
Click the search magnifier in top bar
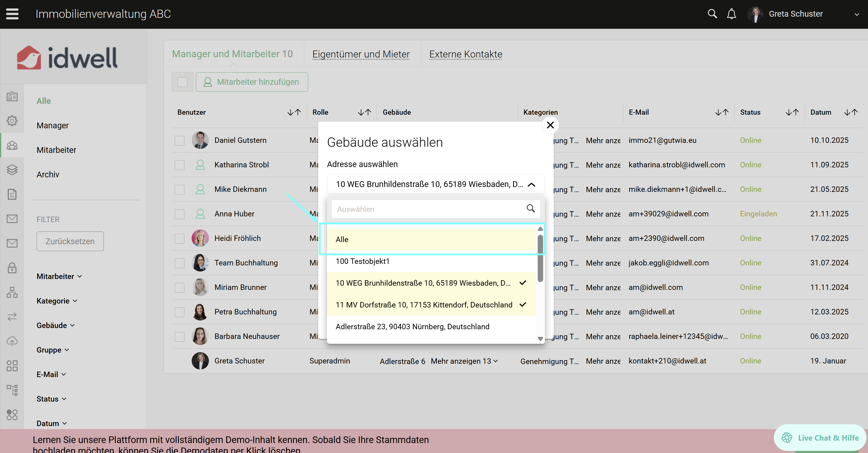(x=712, y=14)
